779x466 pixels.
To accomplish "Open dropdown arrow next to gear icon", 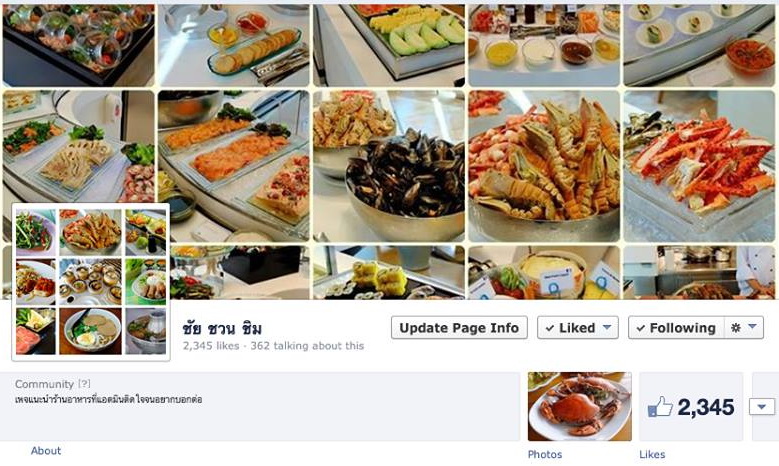I will [x=753, y=327].
